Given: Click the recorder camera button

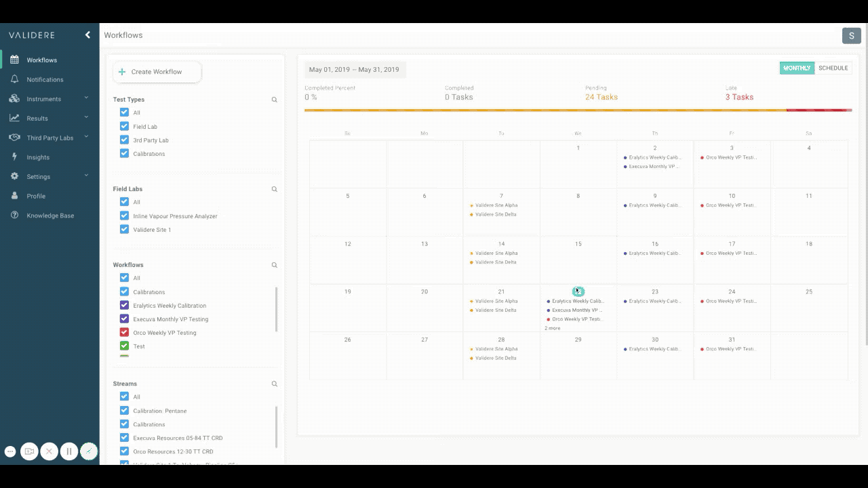Looking at the screenshot, I should [29, 451].
